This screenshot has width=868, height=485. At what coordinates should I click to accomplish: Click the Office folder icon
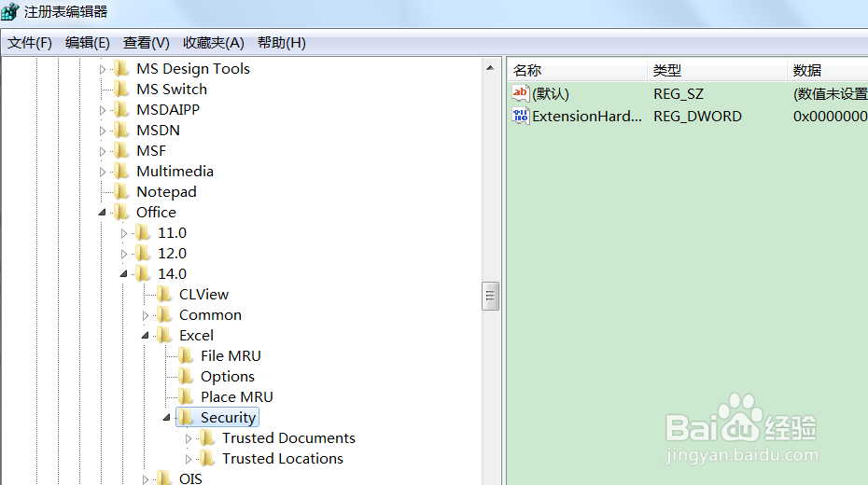tap(121, 212)
